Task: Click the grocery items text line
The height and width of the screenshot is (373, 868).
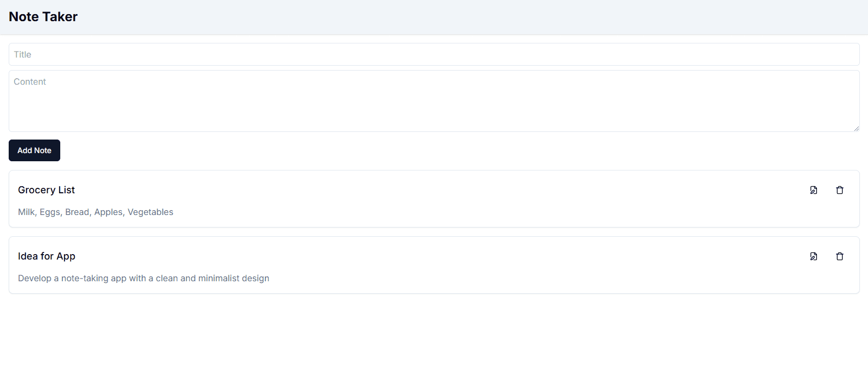Action: (x=96, y=212)
